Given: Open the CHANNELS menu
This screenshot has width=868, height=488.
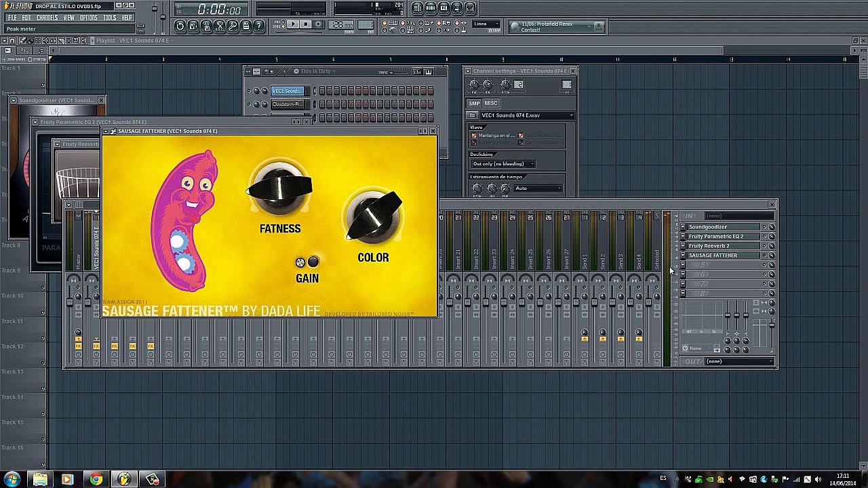Looking at the screenshot, I should 47,18.
